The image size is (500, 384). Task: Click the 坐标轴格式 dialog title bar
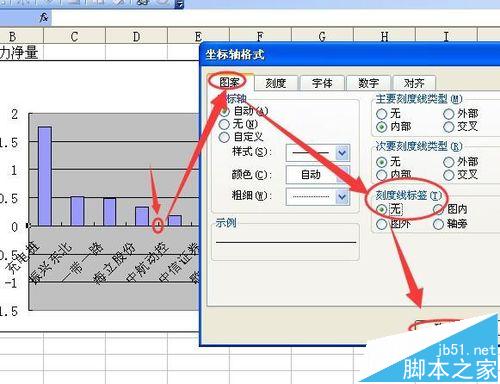(x=350, y=54)
